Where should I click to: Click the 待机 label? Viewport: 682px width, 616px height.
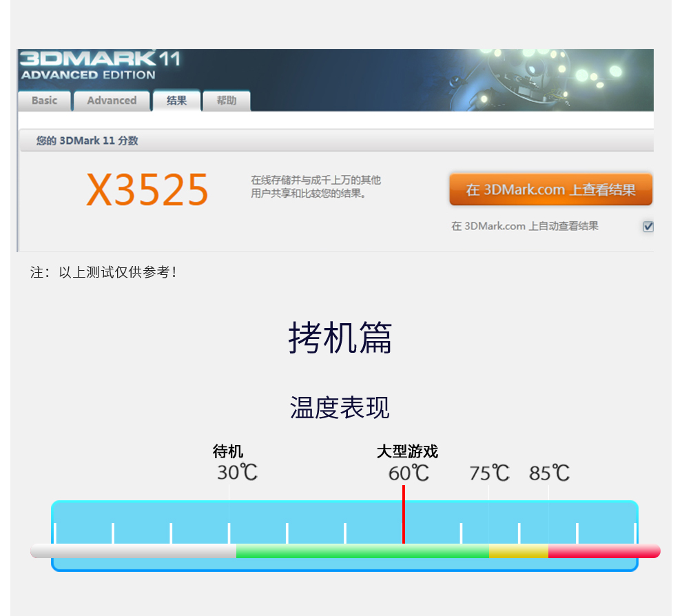[x=228, y=451]
